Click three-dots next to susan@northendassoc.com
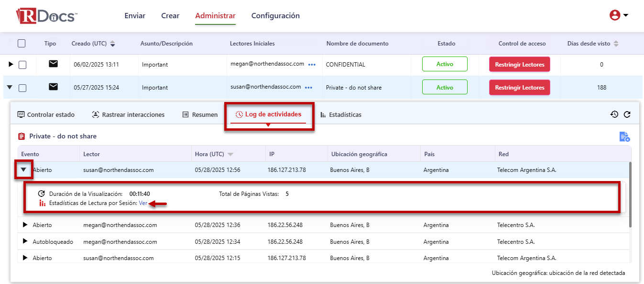Image resolution: width=644 pixels, height=284 pixels. 309,88
